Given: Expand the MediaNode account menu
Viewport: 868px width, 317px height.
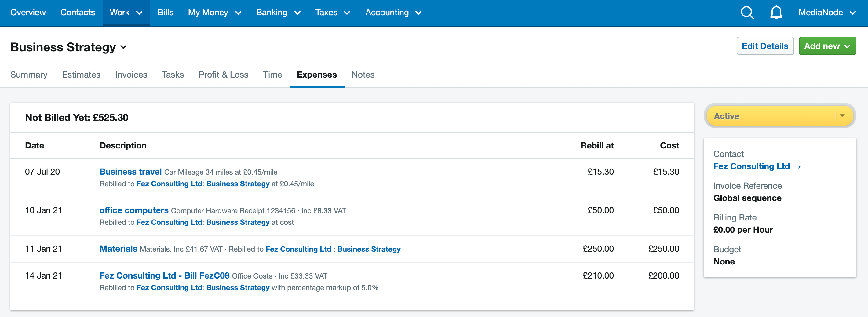Looking at the screenshot, I should 826,13.
